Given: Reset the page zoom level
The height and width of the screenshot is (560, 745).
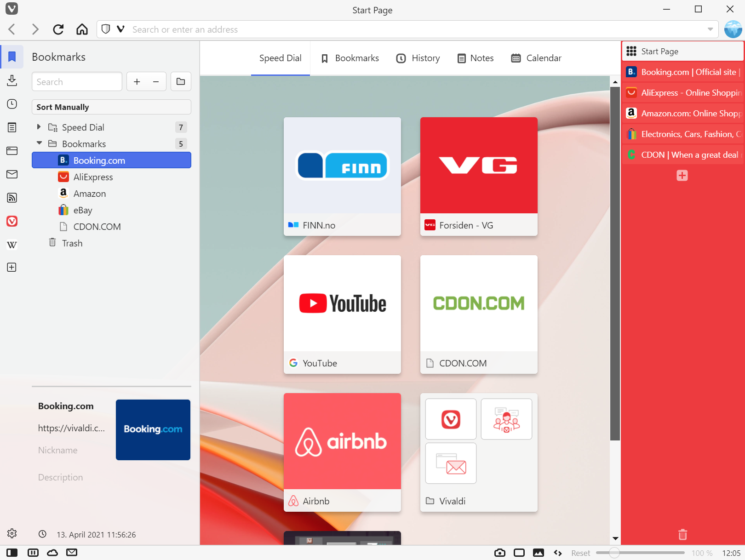Looking at the screenshot, I should [x=580, y=553].
